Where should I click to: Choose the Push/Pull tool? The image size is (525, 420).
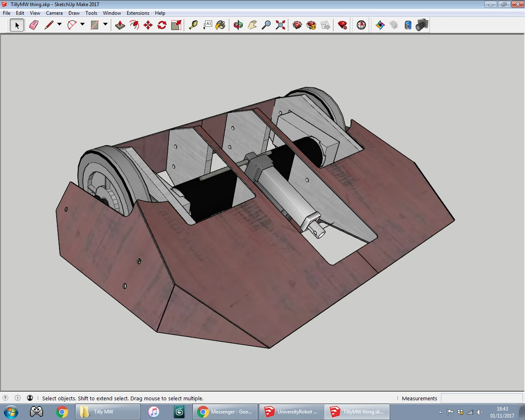click(120, 25)
